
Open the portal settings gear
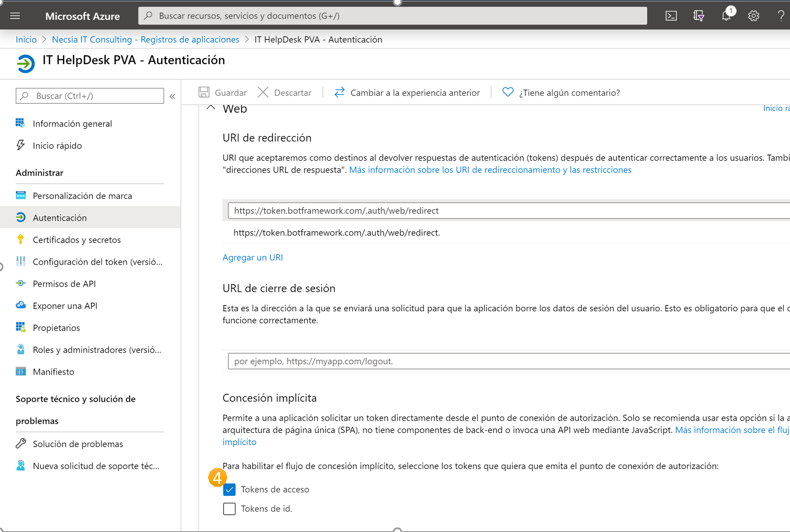click(753, 16)
